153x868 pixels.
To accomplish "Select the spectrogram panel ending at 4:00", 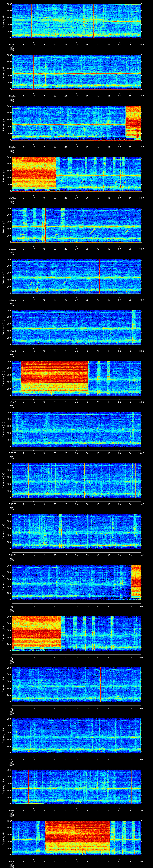I will click(76, 123).
